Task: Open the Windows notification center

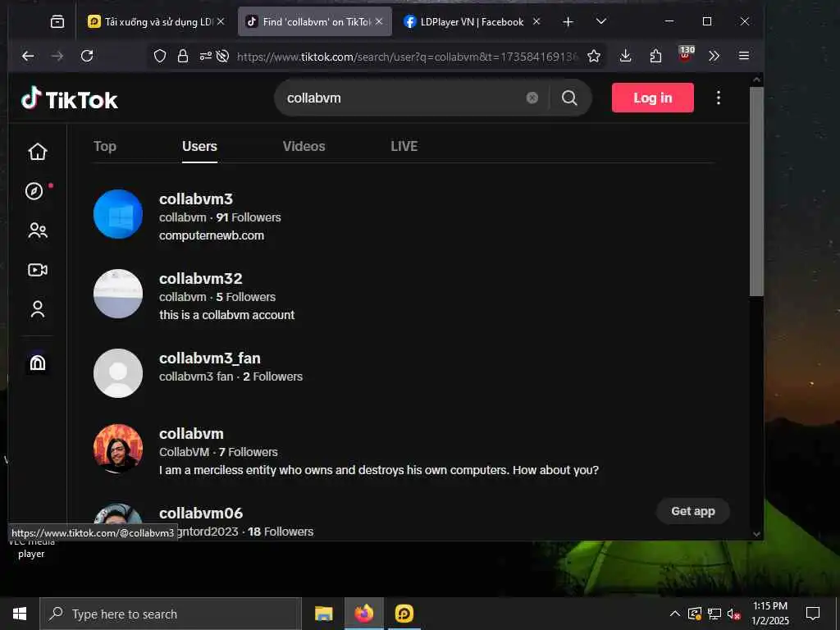Action: [x=813, y=614]
